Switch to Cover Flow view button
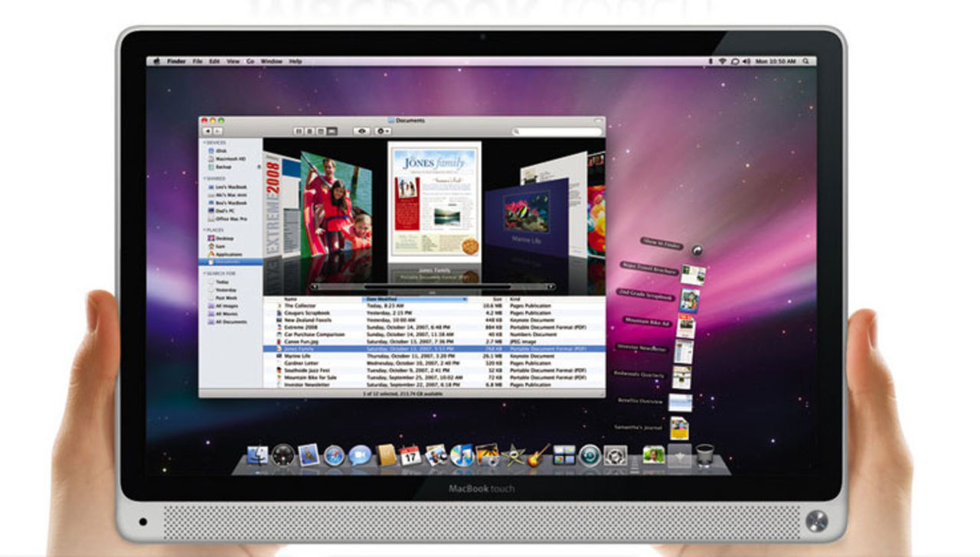 click(332, 132)
